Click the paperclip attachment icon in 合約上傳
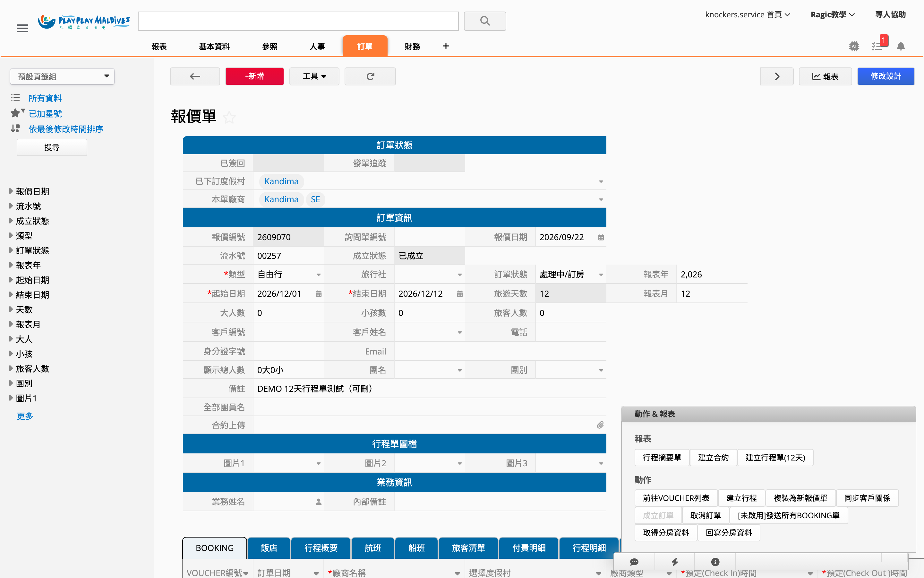Image resolution: width=924 pixels, height=578 pixels. tap(600, 425)
